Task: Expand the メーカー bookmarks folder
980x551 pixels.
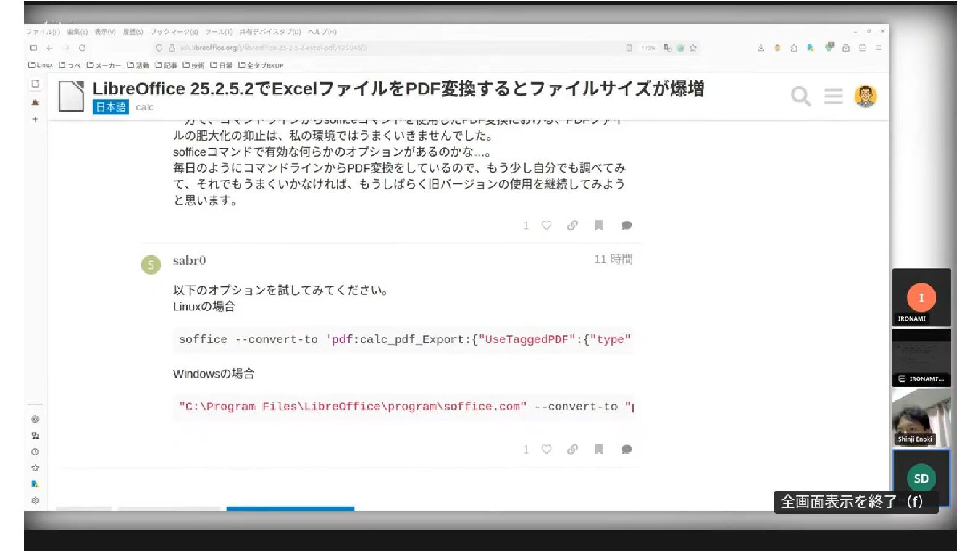Action: (x=104, y=65)
